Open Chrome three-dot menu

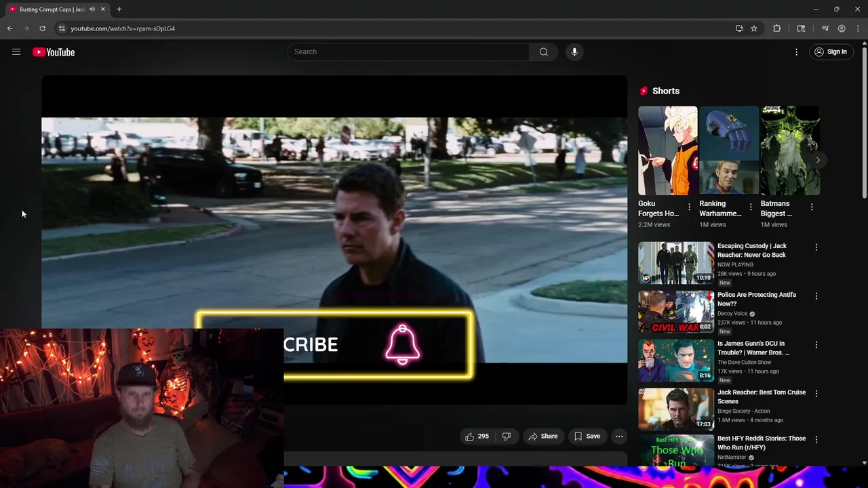click(857, 28)
